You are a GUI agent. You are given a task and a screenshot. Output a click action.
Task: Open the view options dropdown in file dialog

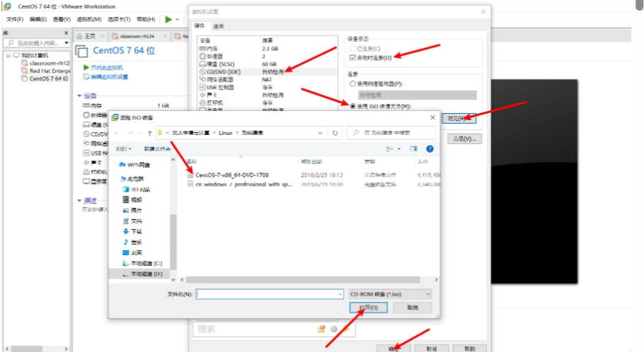point(399,149)
